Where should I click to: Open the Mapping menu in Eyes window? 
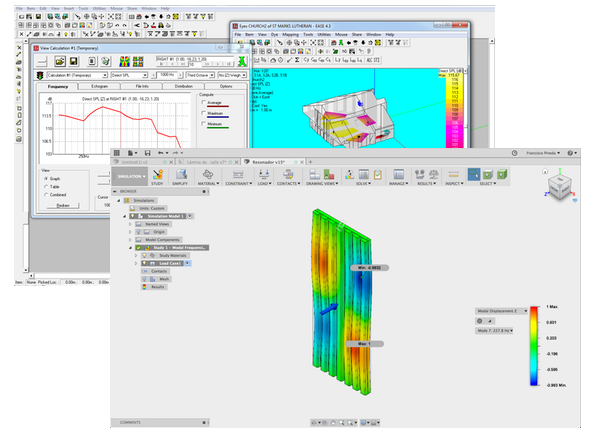tap(290, 34)
